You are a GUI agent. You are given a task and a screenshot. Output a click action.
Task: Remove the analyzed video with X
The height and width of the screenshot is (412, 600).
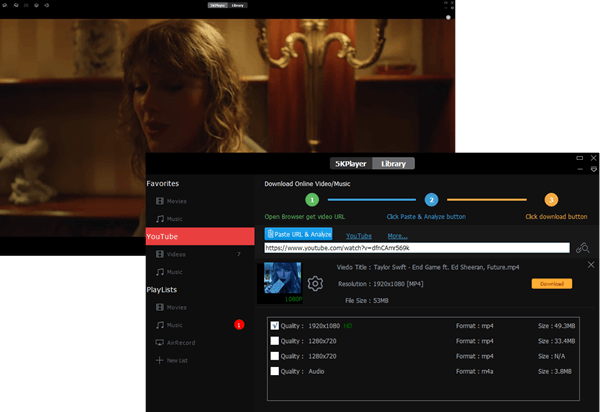[x=591, y=265]
